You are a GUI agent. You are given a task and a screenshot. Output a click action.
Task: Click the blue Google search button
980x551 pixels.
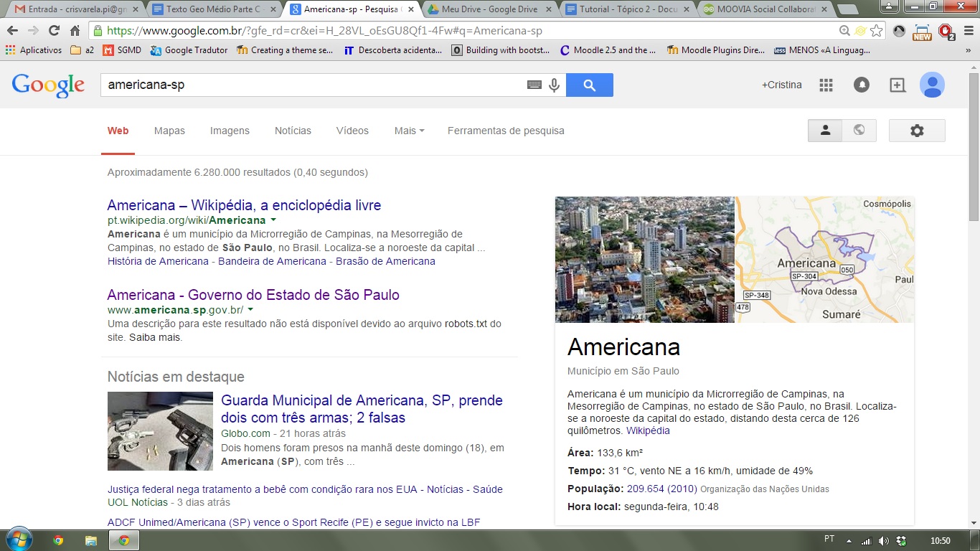[589, 85]
